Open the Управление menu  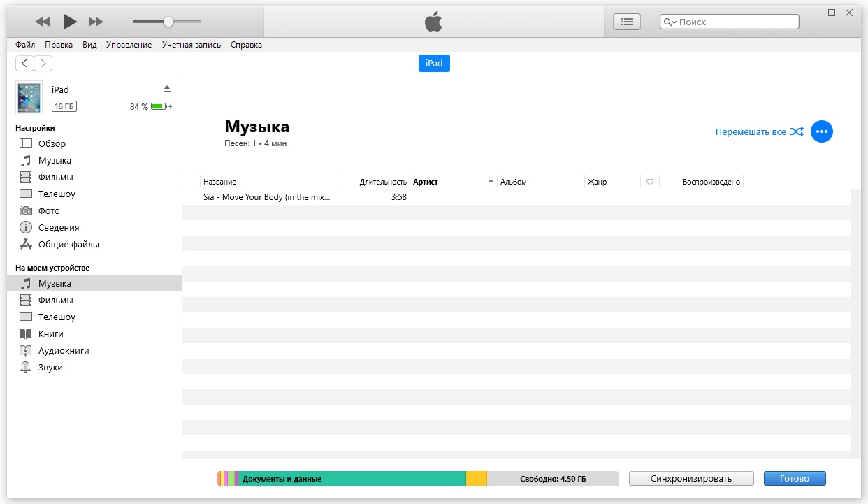click(x=129, y=45)
